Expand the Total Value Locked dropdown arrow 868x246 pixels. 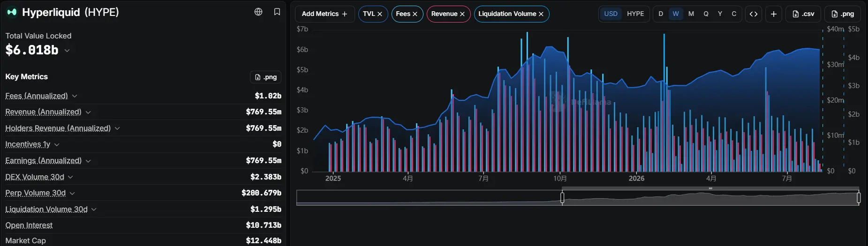pyautogui.click(x=67, y=51)
